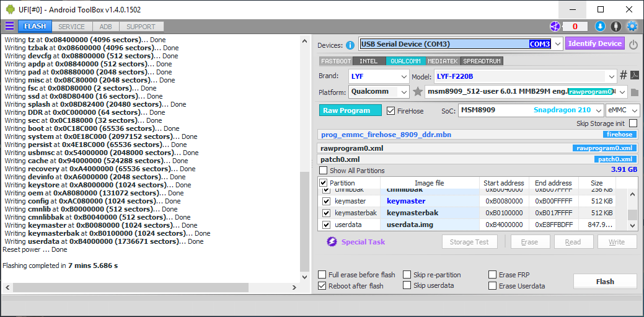Click the log panel vertical scrollbar thumb
The height and width of the screenshot is (317, 644).
point(304,221)
